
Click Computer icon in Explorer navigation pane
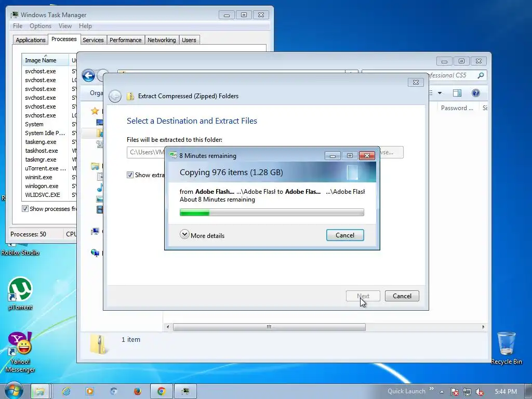pos(95,231)
